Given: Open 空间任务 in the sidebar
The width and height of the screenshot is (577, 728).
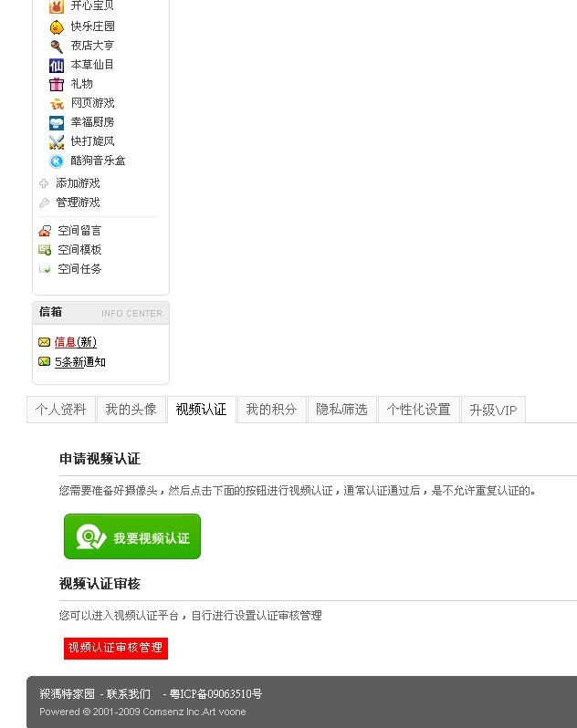Looking at the screenshot, I should pyautogui.click(x=79, y=269).
